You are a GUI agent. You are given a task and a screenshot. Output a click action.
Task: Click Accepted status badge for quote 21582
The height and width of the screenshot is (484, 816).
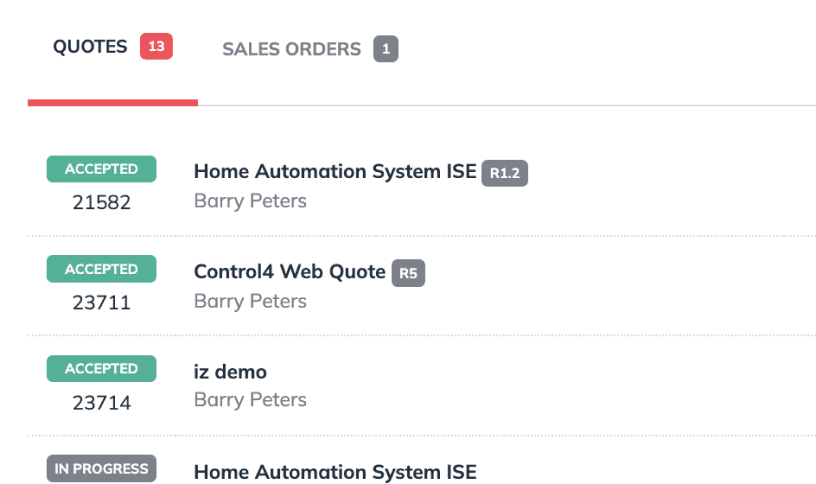point(101,169)
